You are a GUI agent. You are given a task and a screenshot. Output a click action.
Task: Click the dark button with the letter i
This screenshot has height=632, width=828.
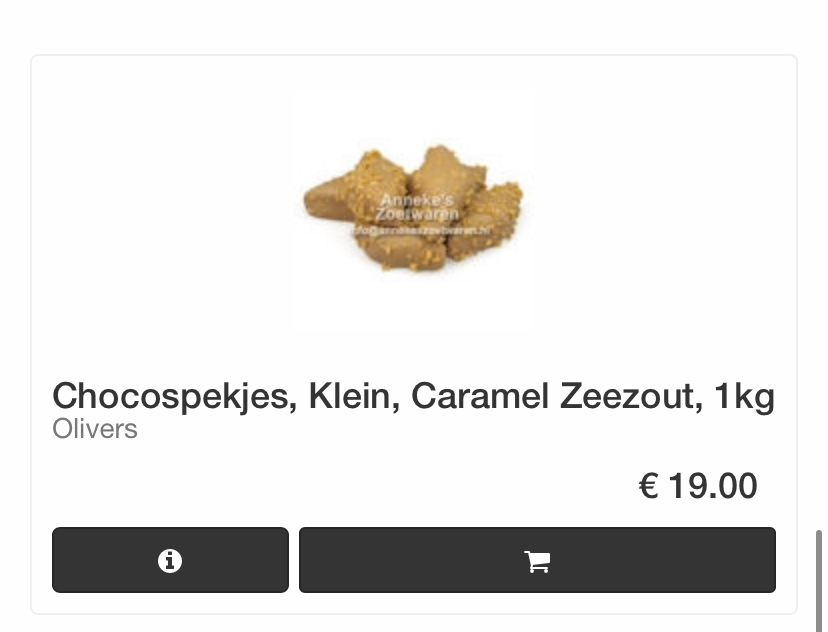[171, 560]
